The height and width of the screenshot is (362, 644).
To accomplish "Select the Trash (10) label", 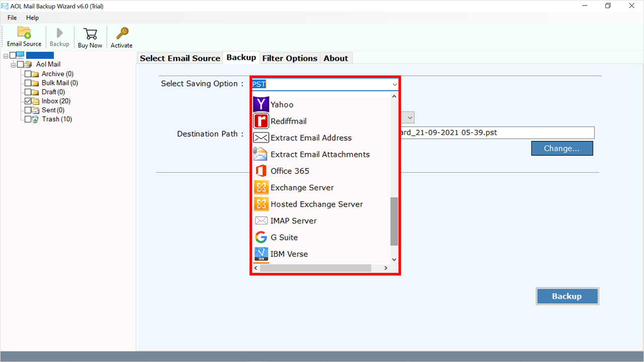I will click(x=57, y=119).
